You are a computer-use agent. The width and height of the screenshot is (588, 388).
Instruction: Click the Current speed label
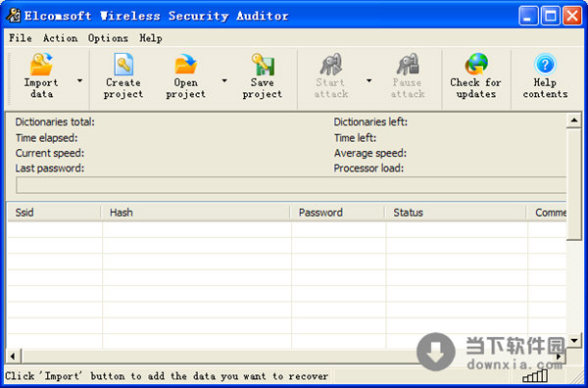point(50,153)
